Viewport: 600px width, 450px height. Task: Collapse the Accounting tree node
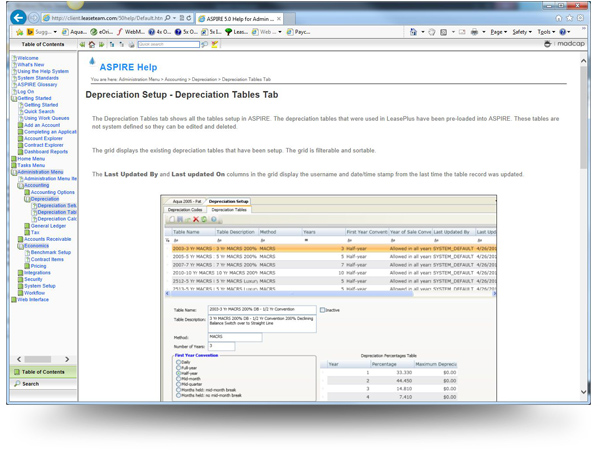point(21,186)
